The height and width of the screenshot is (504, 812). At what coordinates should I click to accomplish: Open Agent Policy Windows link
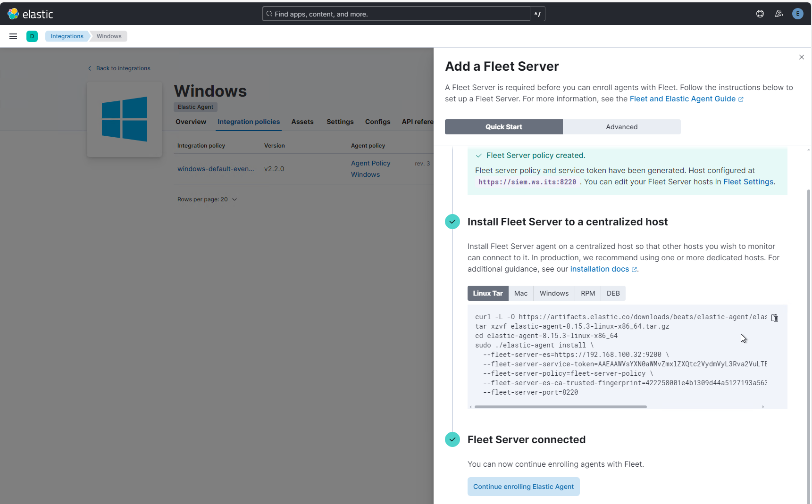(371, 169)
